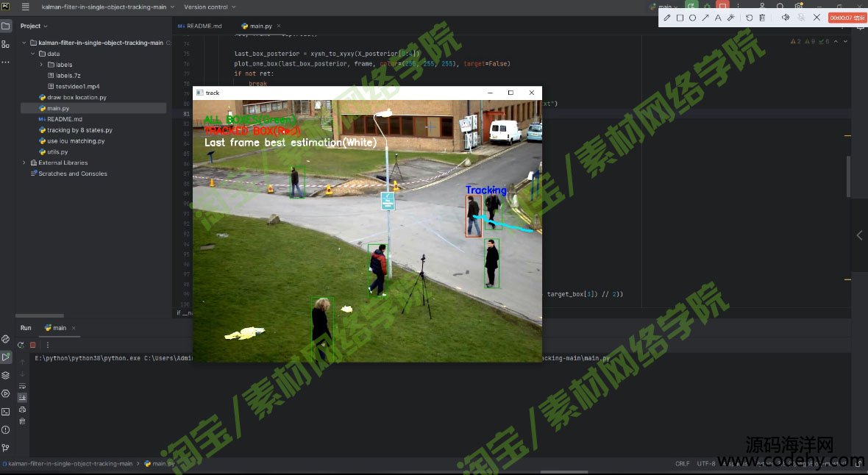Click main.py breadcrumb in status bar
The width and height of the screenshot is (868, 475).
(160, 464)
